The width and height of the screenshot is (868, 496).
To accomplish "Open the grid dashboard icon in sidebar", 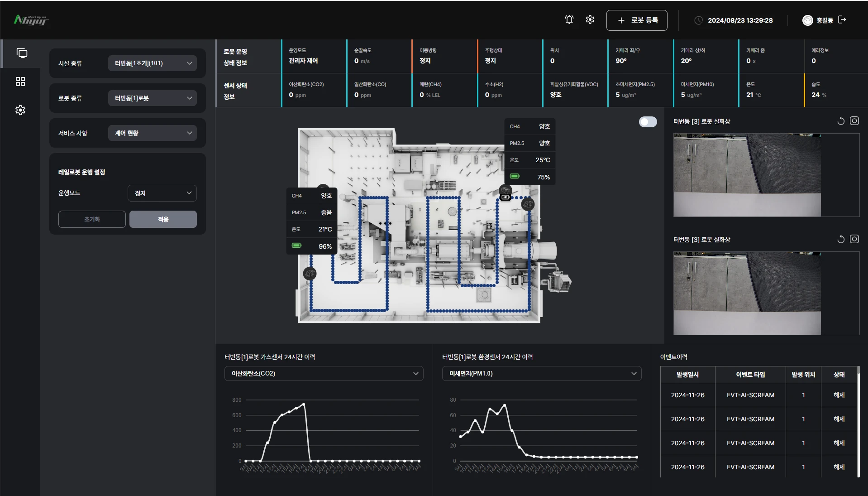I will (x=20, y=82).
